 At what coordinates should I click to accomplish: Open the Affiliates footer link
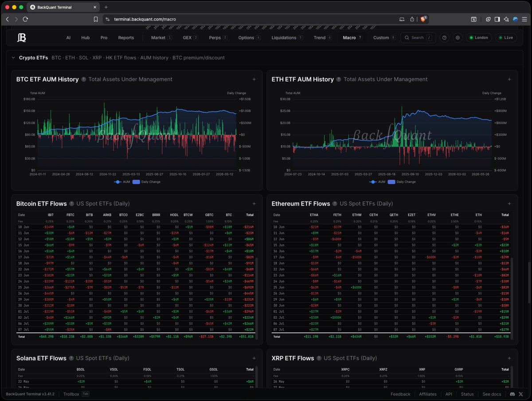coord(428,394)
